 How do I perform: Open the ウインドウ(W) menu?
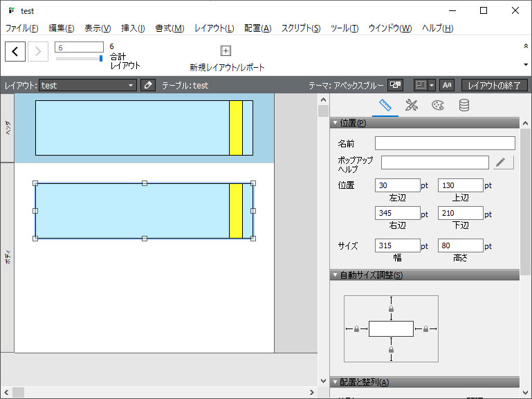(x=390, y=28)
